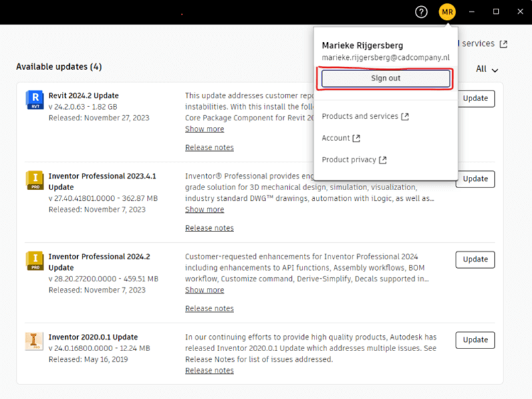Screen dimensions: 532x399
Task: Open Account from the profile menu
Action: [340, 138]
